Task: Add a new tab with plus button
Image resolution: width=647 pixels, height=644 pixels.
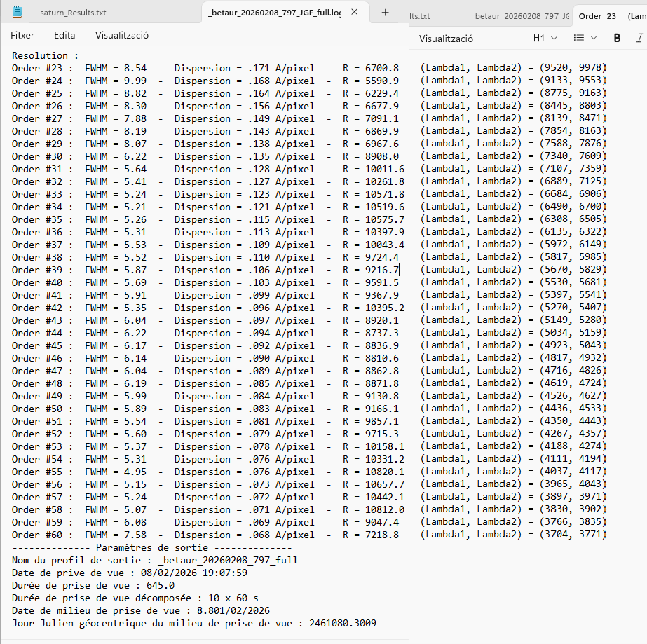Action: [x=385, y=13]
